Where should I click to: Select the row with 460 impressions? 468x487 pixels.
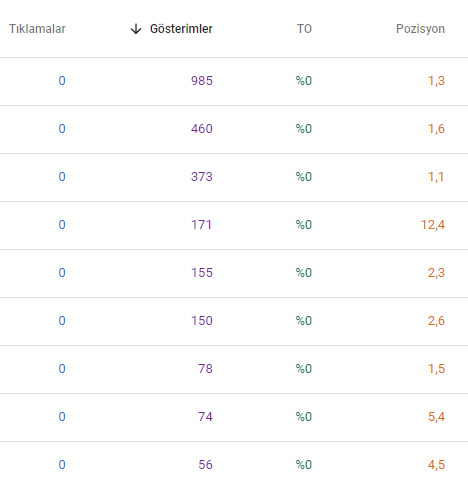(x=234, y=129)
